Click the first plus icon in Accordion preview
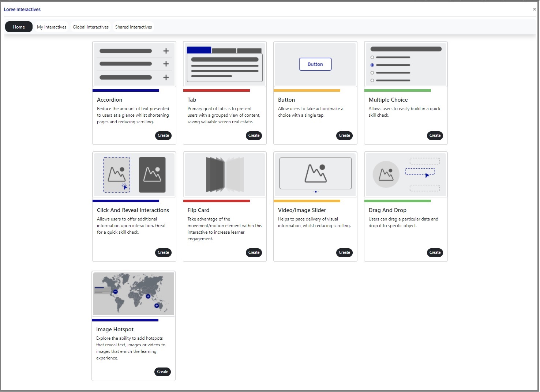540x392 pixels. click(166, 51)
